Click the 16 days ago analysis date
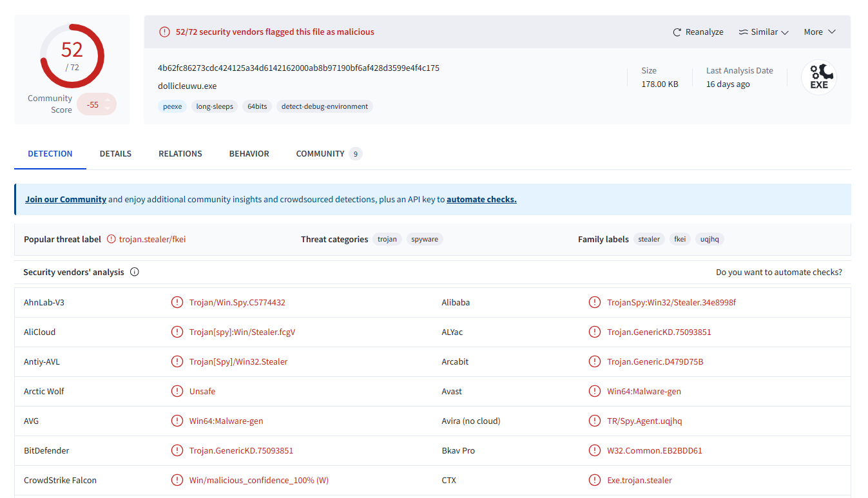 pyautogui.click(x=728, y=84)
